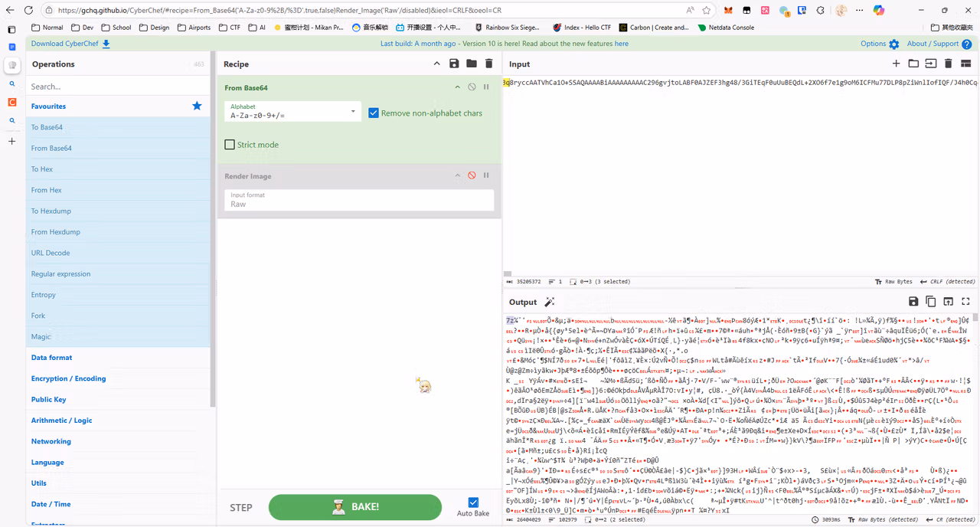Add a new input tab
This screenshot has width=980, height=527.
tap(896, 64)
